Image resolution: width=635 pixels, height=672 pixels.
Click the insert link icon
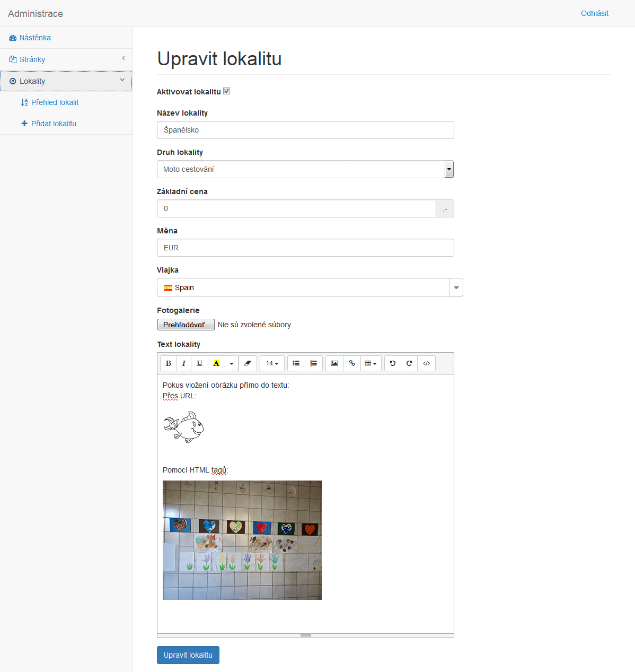pyautogui.click(x=352, y=363)
